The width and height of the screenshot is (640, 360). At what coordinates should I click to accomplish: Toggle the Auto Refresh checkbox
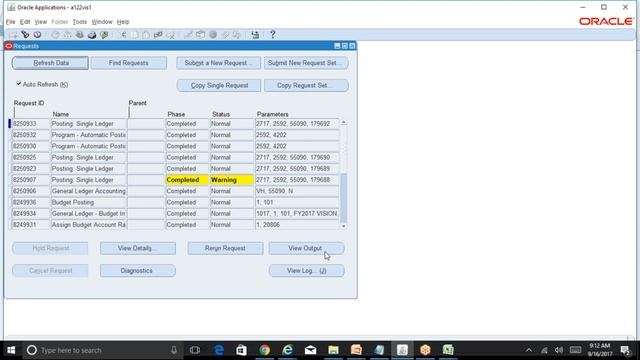coord(18,84)
